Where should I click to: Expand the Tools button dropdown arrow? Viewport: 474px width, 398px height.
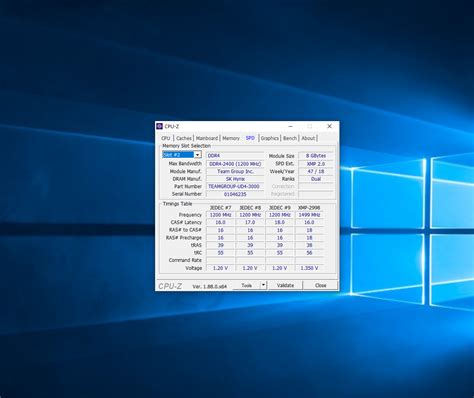click(263, 285)
